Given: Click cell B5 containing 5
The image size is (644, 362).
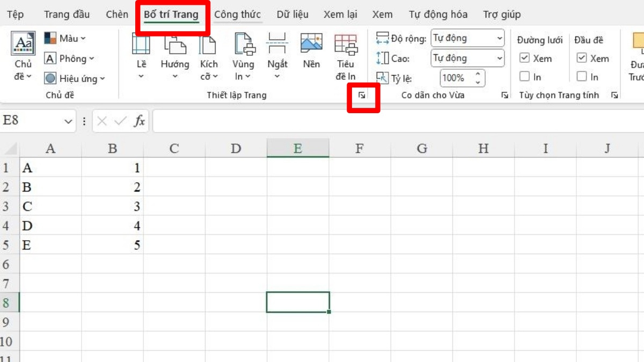Looking at the screenshot, I should [112, 245].
